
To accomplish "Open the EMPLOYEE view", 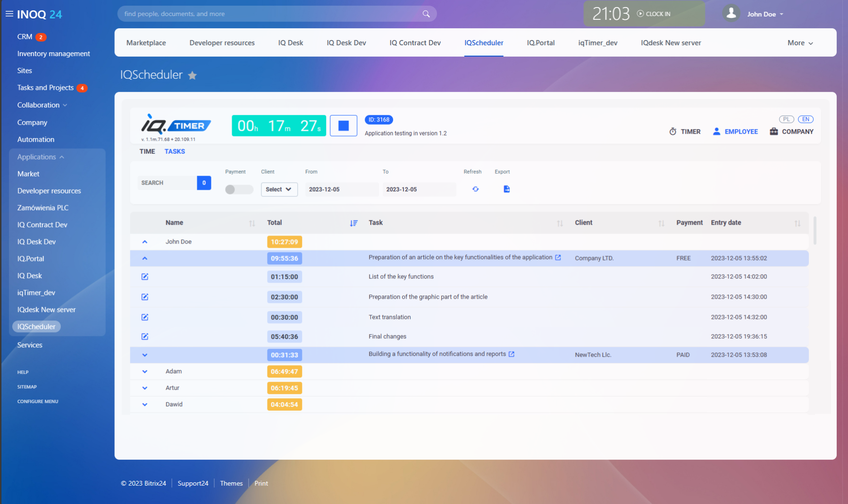I will 735,132.
